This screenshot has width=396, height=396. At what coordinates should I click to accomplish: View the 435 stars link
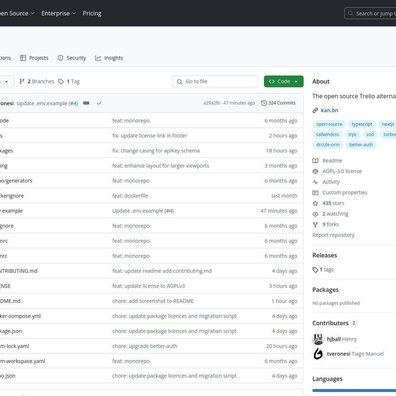[333, 203]
